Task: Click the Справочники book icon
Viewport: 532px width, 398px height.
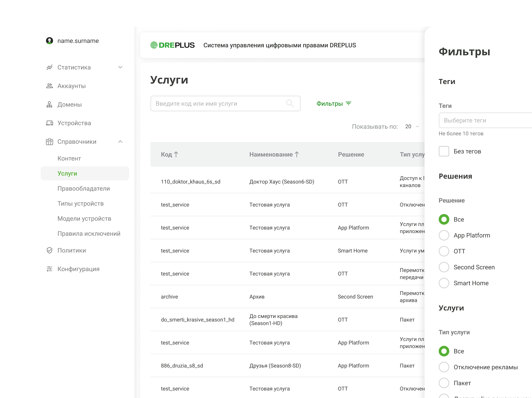Action: click(x=50, y=142)
